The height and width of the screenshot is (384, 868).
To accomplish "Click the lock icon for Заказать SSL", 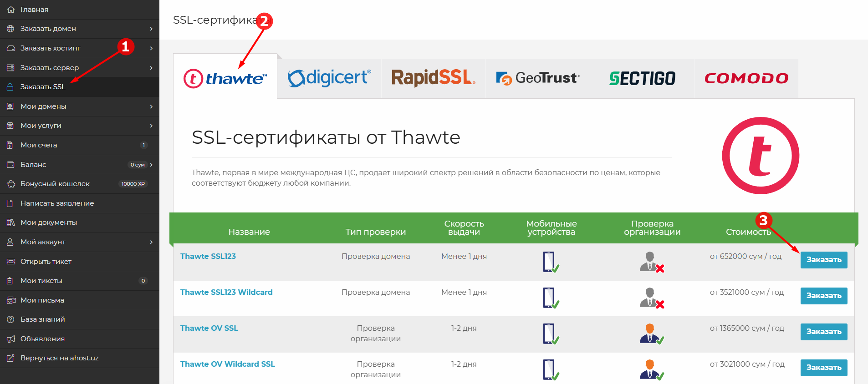I will tap(10, 87).
